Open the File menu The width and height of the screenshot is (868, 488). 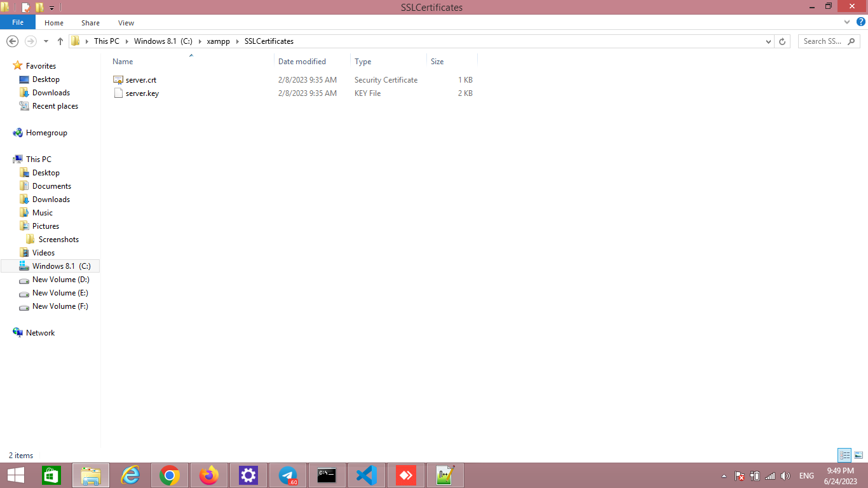18,22
